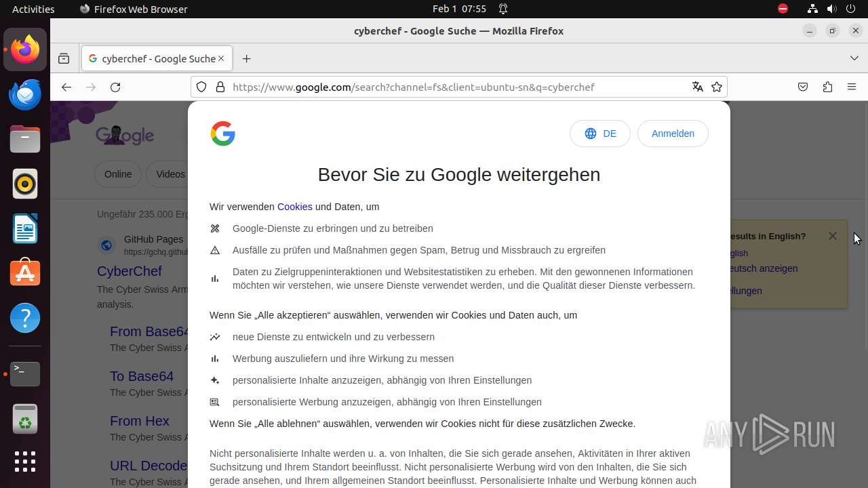Reload the current page
Screen dimensions: 868x488
[115, 87]
